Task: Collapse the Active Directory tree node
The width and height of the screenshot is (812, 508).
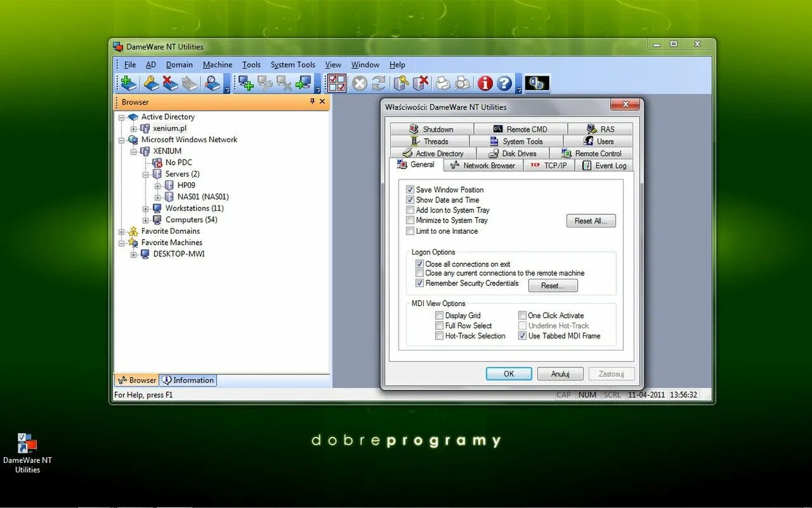Action: click(x=121, y=117)
